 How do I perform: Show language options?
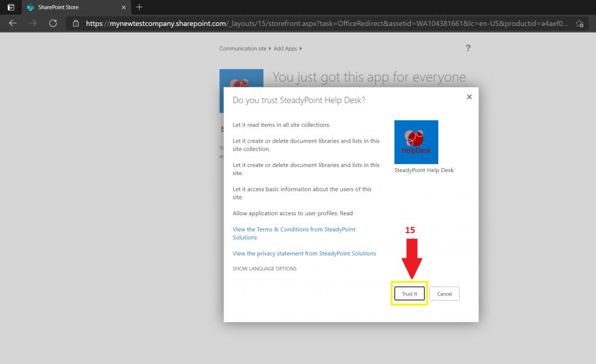pyautogui.click(x=265, y=269)
